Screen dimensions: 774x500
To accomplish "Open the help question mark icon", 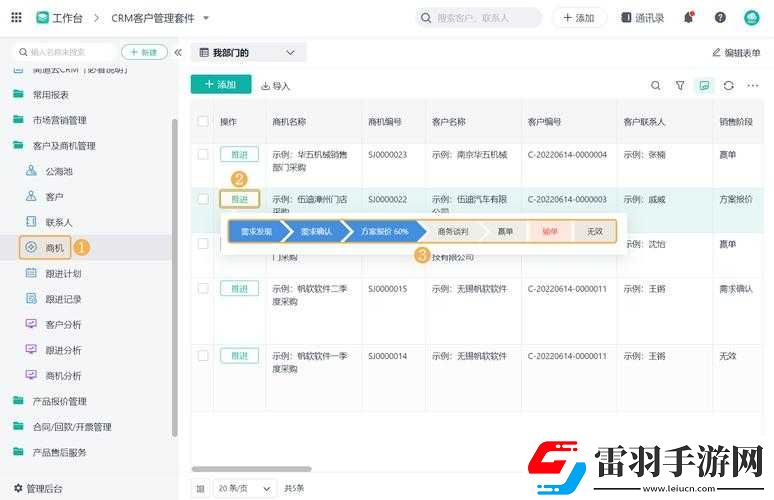I will coord(720,18).
